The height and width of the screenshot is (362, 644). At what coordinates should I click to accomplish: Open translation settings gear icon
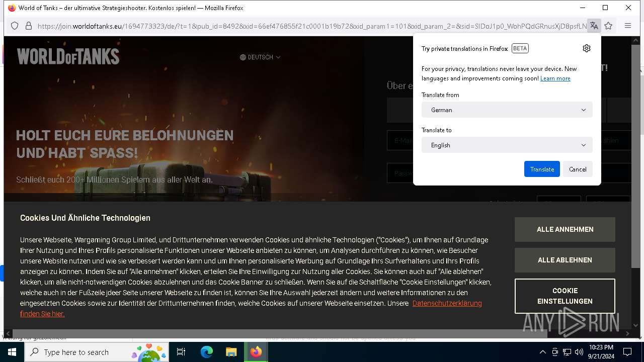pyautogui.click(x=586, y=48)
